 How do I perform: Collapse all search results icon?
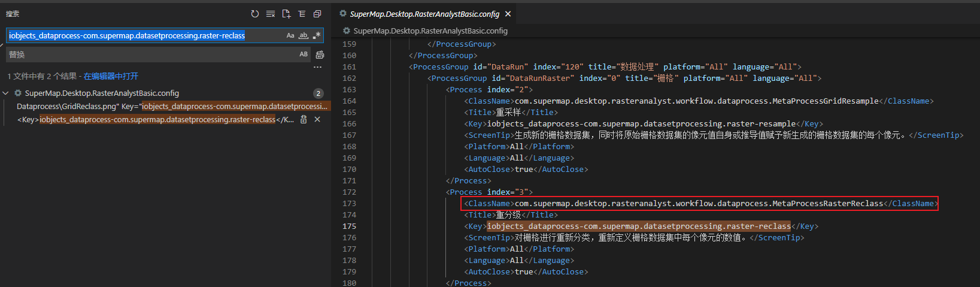pos(317,14)
